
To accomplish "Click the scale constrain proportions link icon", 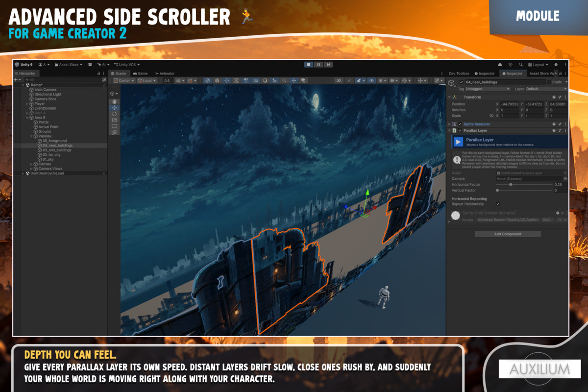I will 491,116.
